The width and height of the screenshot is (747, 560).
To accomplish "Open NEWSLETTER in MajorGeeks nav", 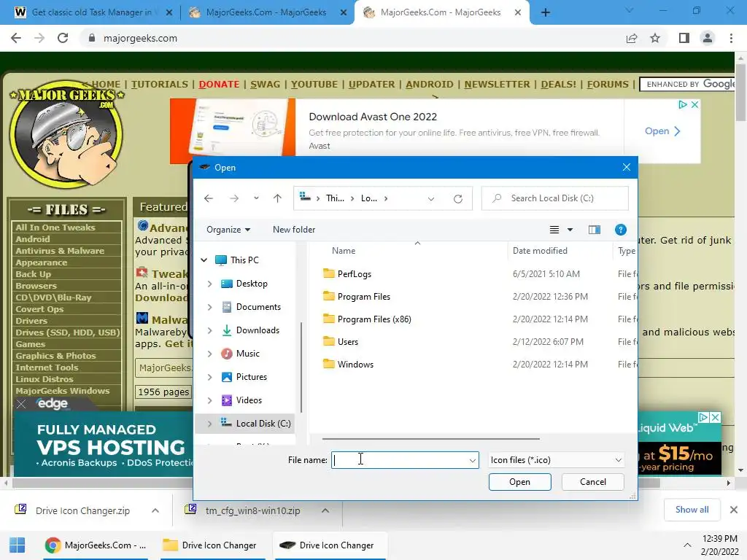I will point(497,85).
